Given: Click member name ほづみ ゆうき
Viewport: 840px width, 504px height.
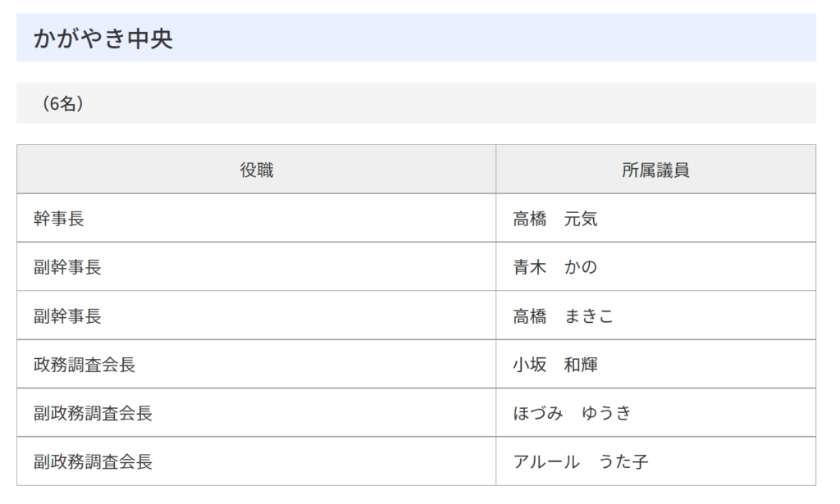Looking at the screenshot, I should point(572,412).
